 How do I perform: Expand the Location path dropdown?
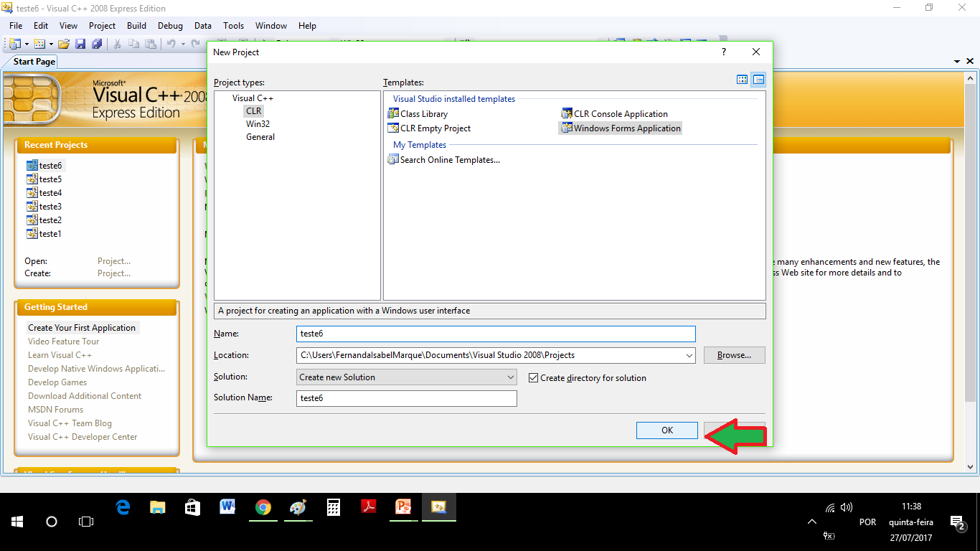(689, 355)
